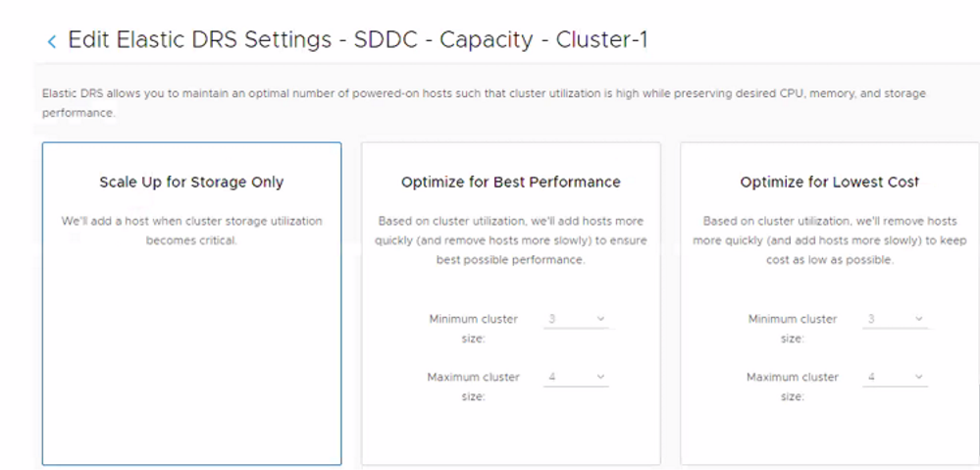The image size is (980, 470).
Task: Open Best Performance minimum cluster size dropdown
Action: 576,319
